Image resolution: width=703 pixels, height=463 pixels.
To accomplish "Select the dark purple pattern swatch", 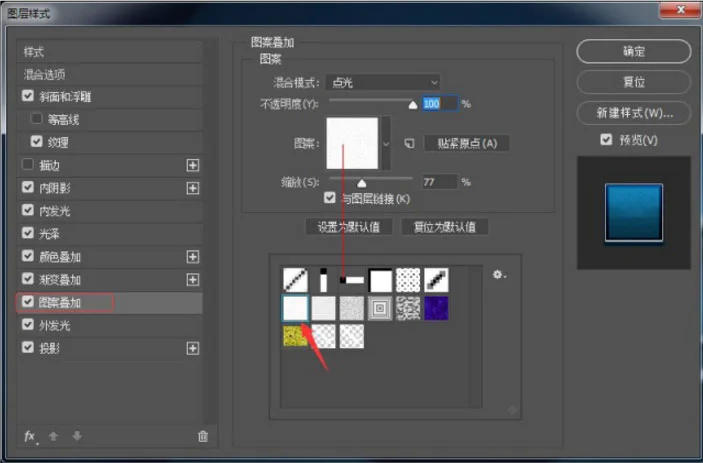I will (x=436, y=308).
